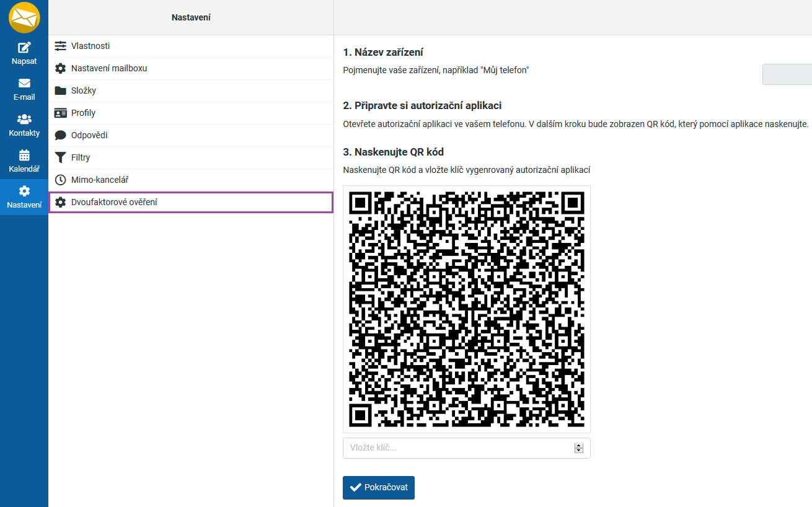This screenshot has width=812, height=507.
Task: Click the Nastavení gear in sidebar
Action: tap(24, 191)
